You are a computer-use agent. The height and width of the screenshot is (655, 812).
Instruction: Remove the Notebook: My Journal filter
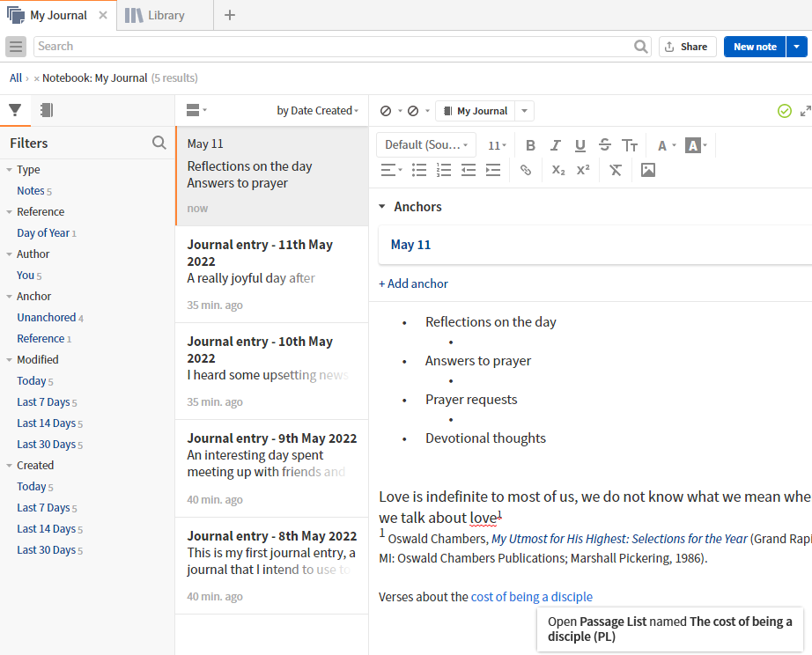click(x=36, y=78)
